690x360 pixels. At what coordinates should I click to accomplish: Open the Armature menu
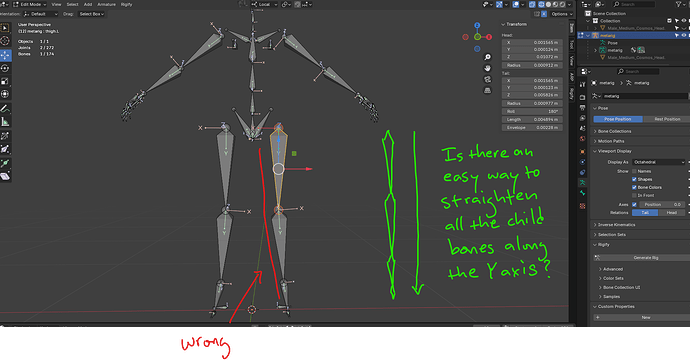[106, 4]
